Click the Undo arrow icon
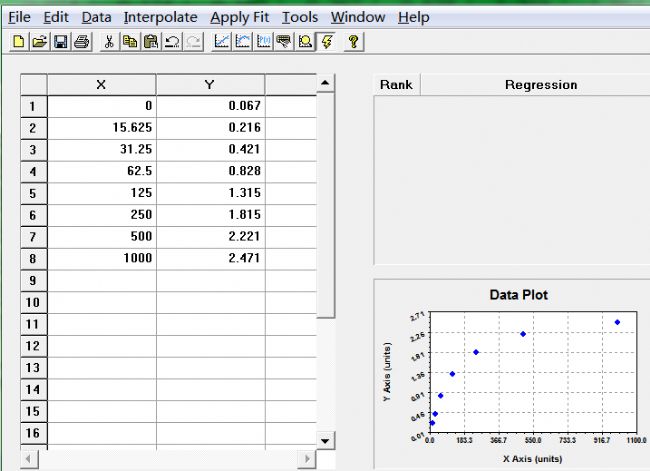Image resolution: width=650 pixels, height=471 pixels. (x=171, y=41)
